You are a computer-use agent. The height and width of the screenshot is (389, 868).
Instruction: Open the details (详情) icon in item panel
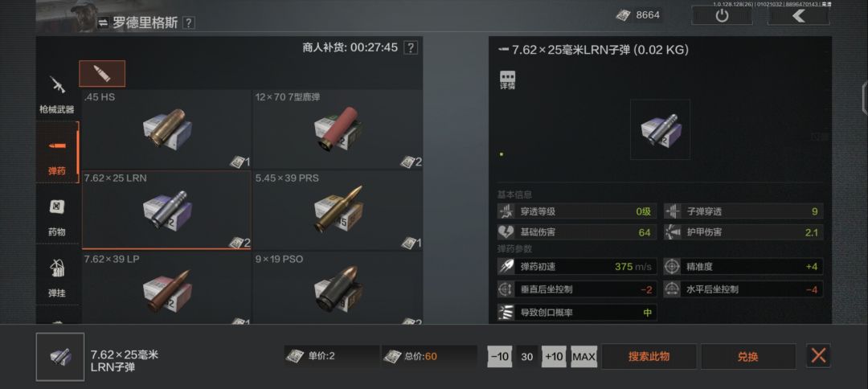(x=508, y=80)
